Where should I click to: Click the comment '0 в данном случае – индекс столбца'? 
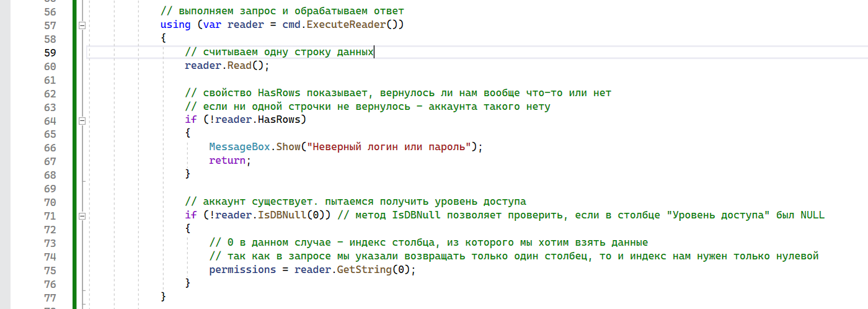[428, 243]
